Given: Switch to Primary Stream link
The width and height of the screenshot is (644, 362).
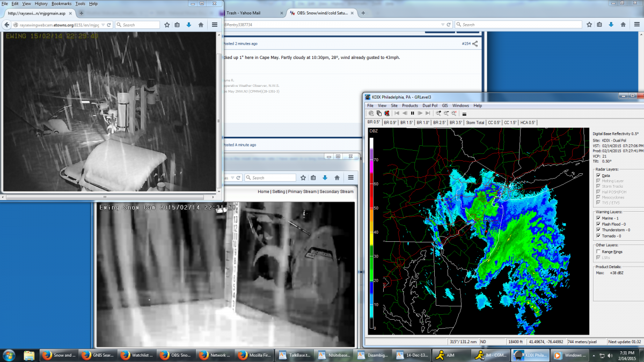Looking at the screenshot, I should [x=302, y=191].
